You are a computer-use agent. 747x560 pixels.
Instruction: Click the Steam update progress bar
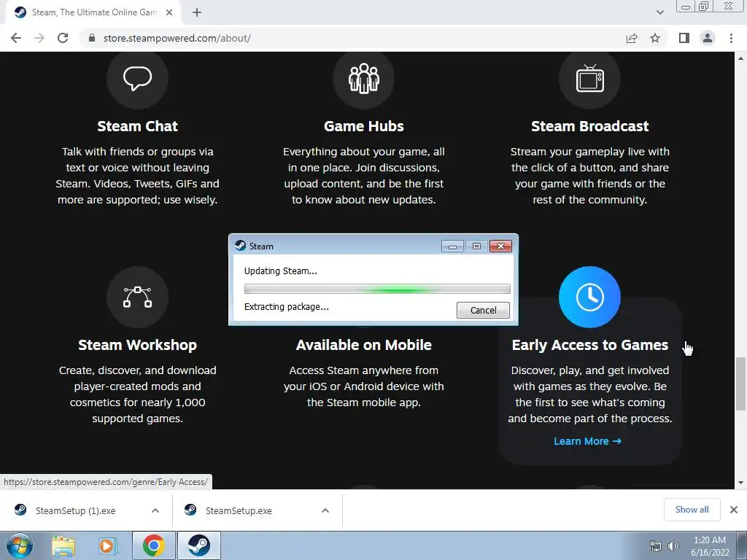(377, 289)
